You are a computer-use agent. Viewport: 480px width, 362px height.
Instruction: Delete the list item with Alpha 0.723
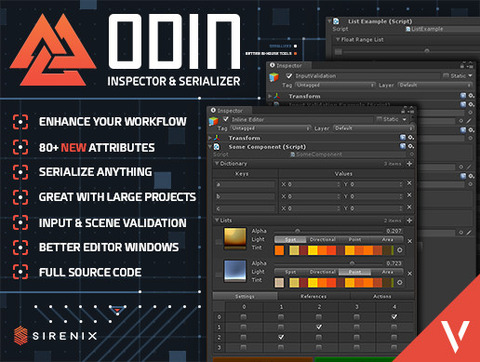410,273
